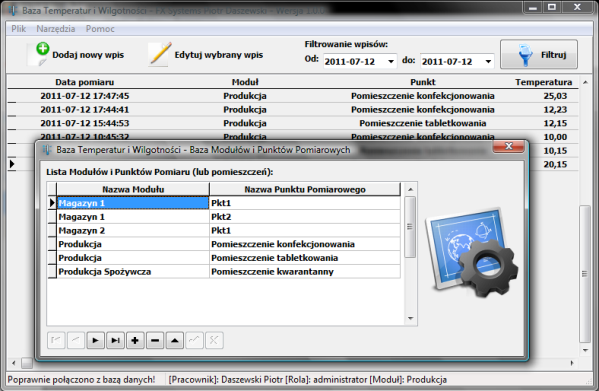Image resolution: width=599 pixels, height=391 pixels.
Task: Click Pomieszczenie kwarantanny cell
Action: (x=305, y=272)
